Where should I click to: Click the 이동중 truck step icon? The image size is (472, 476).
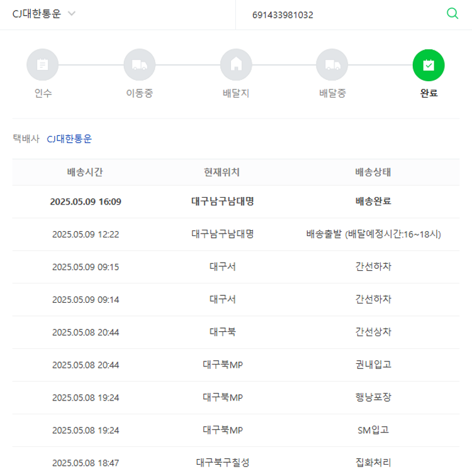point(140,64)
